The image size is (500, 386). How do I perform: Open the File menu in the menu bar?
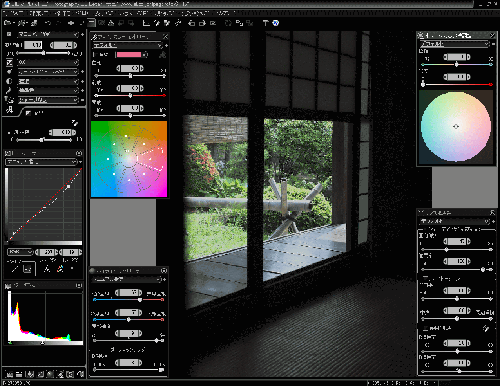coord(13,13)
